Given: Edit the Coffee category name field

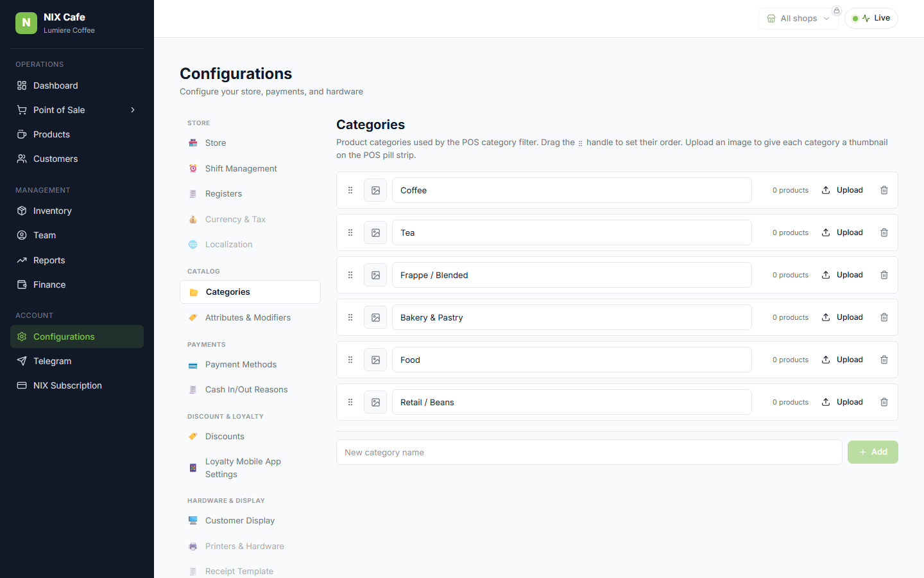Looking at the screenshot, I should coord(572,190).
